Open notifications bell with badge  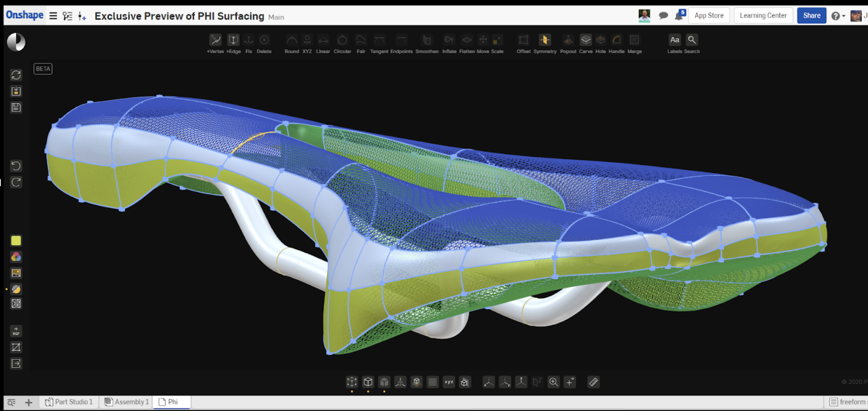[679, 16]
